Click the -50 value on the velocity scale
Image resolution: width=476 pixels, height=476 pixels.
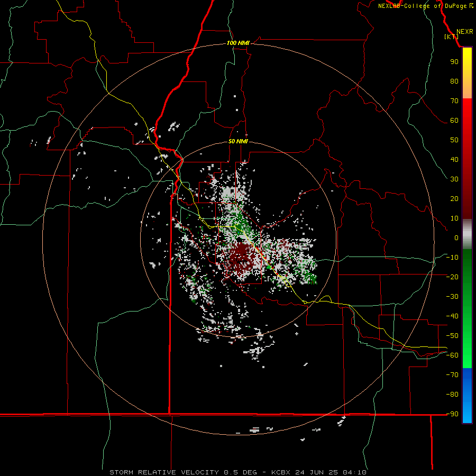coord(452,336)
